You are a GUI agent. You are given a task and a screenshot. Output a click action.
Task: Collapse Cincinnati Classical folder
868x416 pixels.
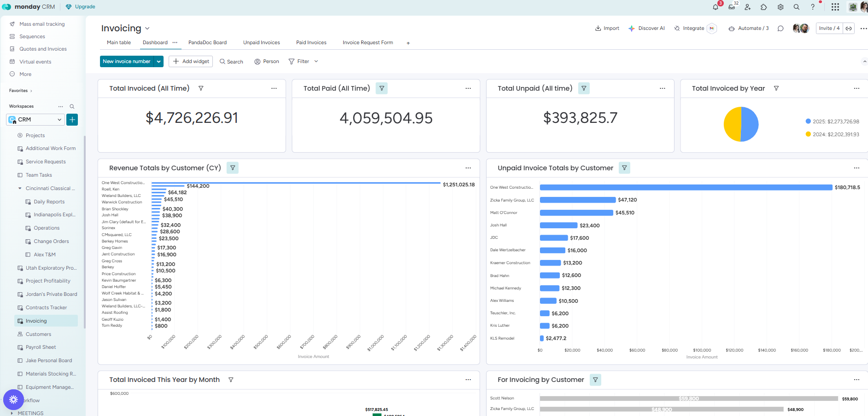pyautogui.click(x=20, y=189)
